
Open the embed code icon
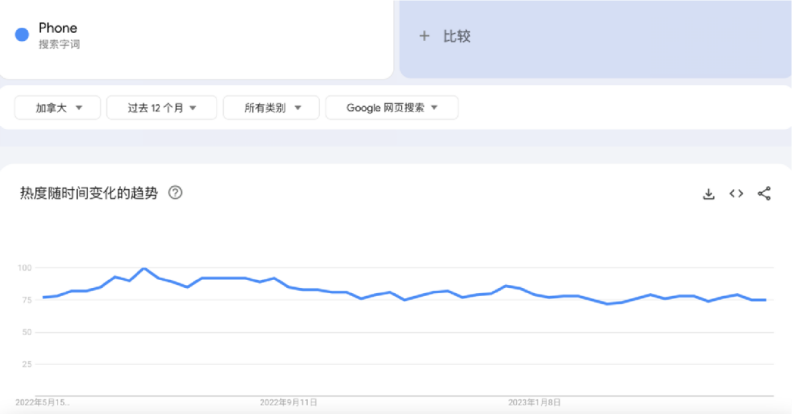point(736,193)
